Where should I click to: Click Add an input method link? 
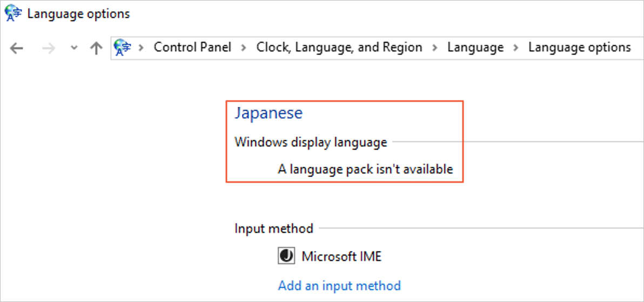pyautogui.click(x=339, y=285)
